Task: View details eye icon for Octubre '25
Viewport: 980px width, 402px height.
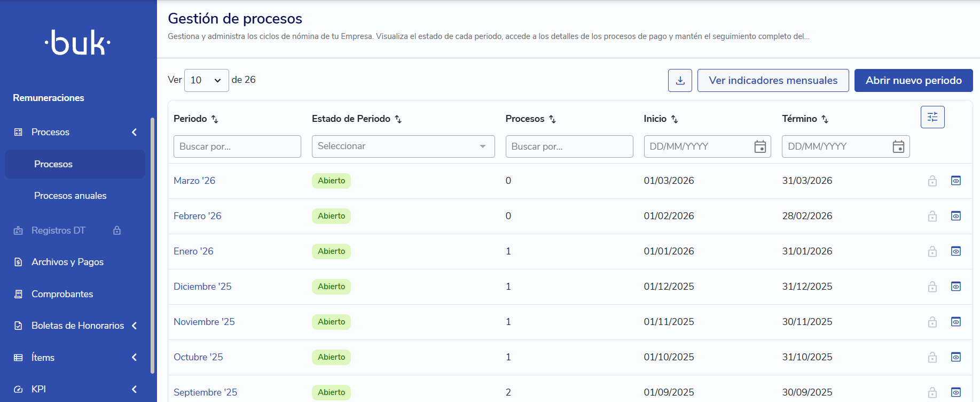Action: [956, 357]
